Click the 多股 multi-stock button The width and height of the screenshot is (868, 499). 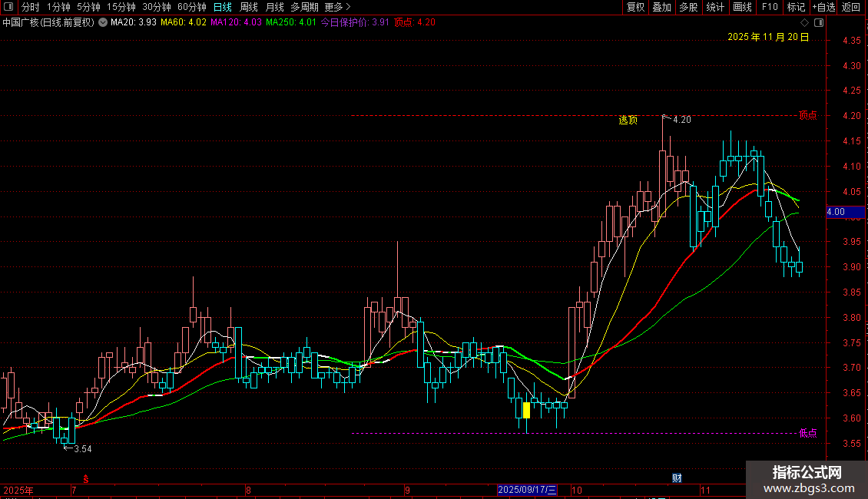(688, 7)
